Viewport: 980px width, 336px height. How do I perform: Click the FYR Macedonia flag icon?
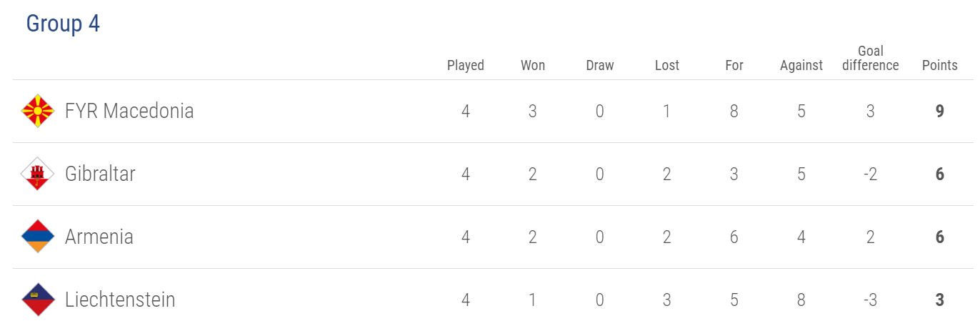coord(38,111)
